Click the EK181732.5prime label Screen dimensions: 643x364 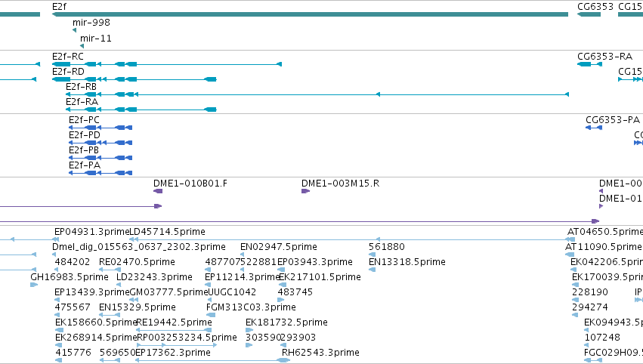tap(286, 322)
